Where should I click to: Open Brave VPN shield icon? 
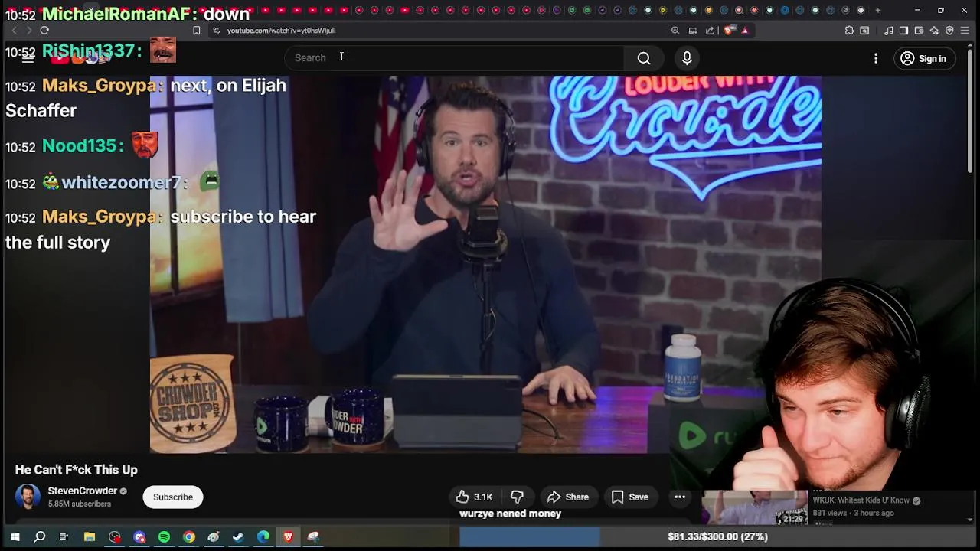point(949,31)
